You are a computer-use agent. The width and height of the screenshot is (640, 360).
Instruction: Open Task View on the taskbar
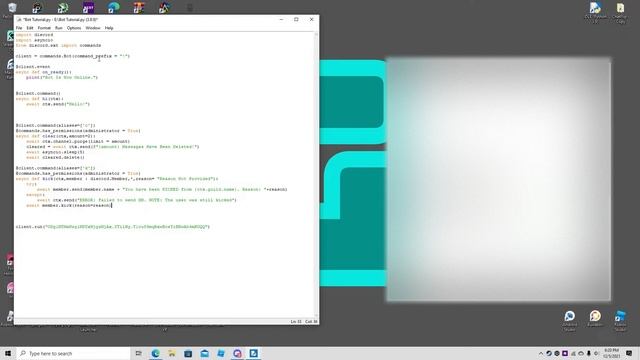pyautogui.click(x=139, y=353)
